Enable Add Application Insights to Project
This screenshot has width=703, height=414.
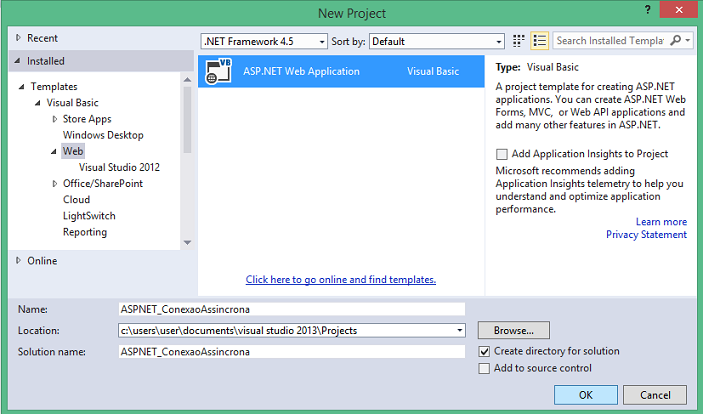click(502, 154)
